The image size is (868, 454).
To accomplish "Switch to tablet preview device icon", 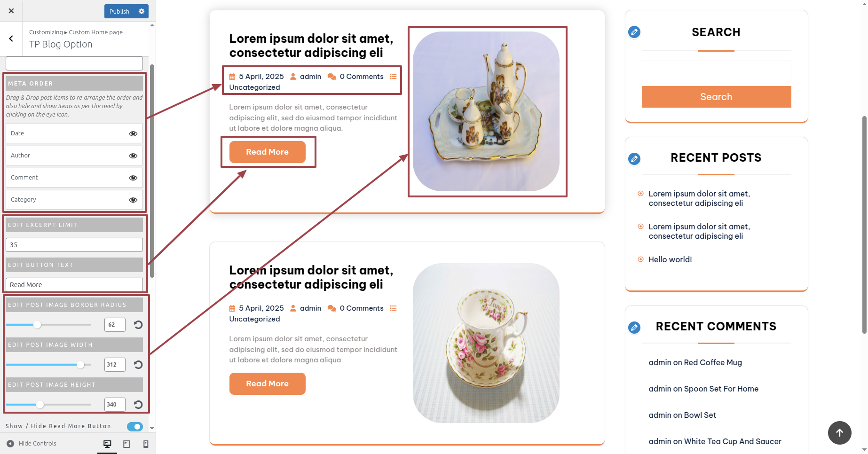I will (x=126, y=444).
